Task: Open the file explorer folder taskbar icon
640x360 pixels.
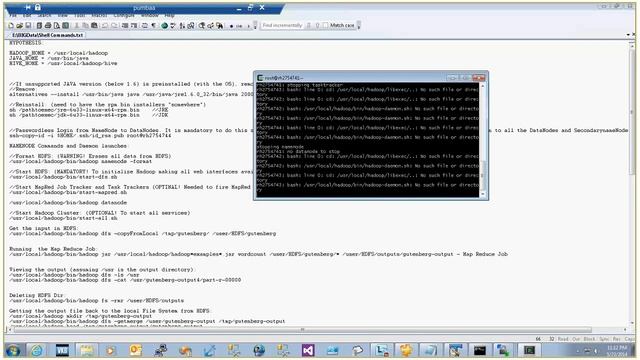Action: click(87, 350)
